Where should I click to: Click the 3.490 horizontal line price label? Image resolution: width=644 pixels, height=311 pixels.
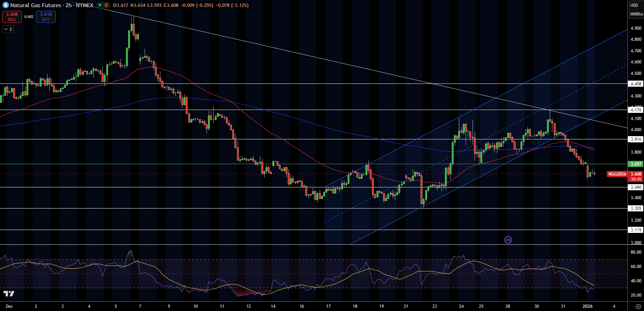[x=636, y=187]
